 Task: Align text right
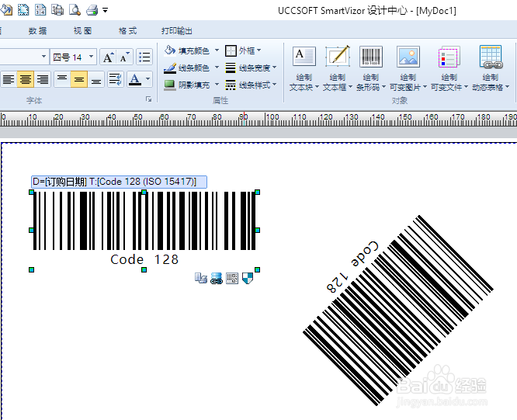coord(43,79)
